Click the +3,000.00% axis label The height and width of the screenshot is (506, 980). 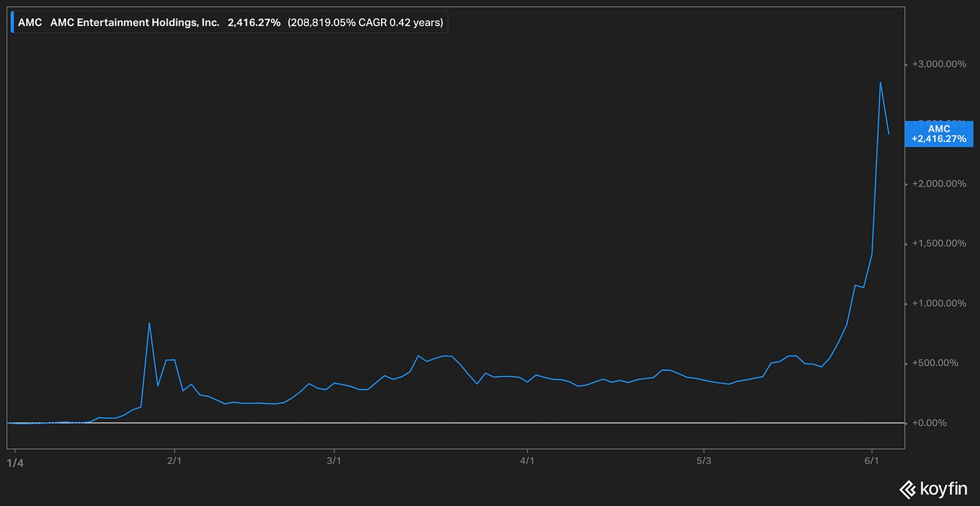tap(939, 64)
